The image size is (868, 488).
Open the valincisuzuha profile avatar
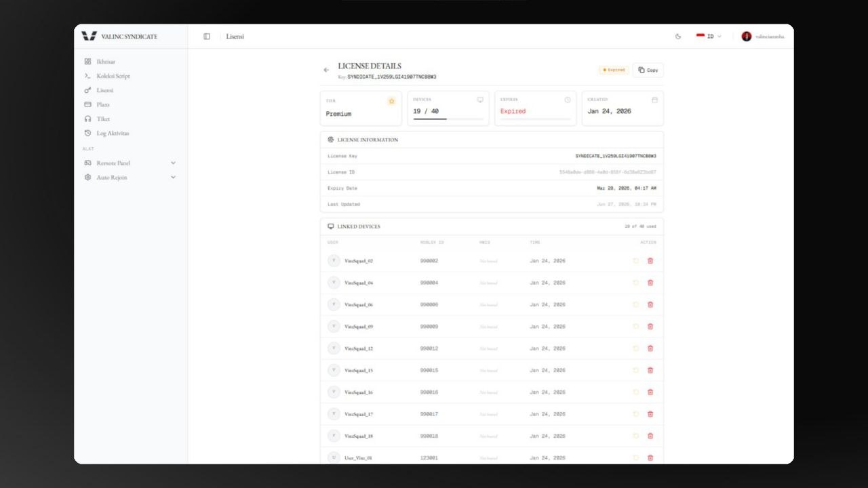pyautogui.click(x=747, y=37)
